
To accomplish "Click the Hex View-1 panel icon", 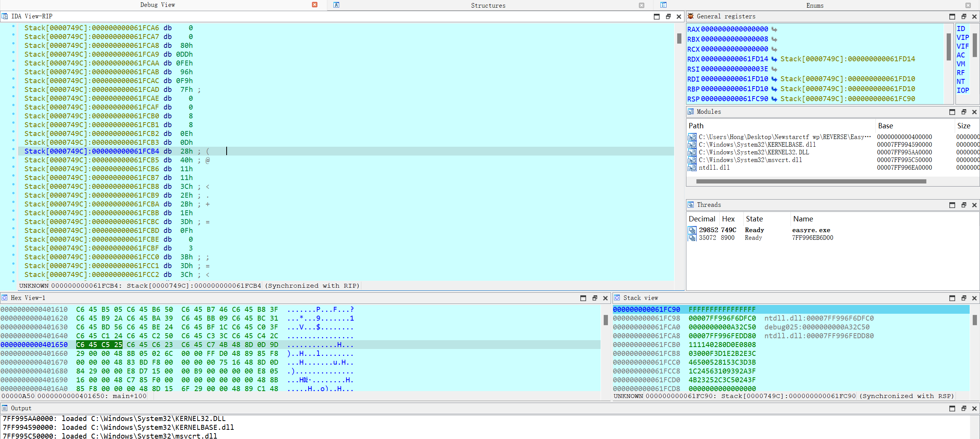I will point(5,298).
